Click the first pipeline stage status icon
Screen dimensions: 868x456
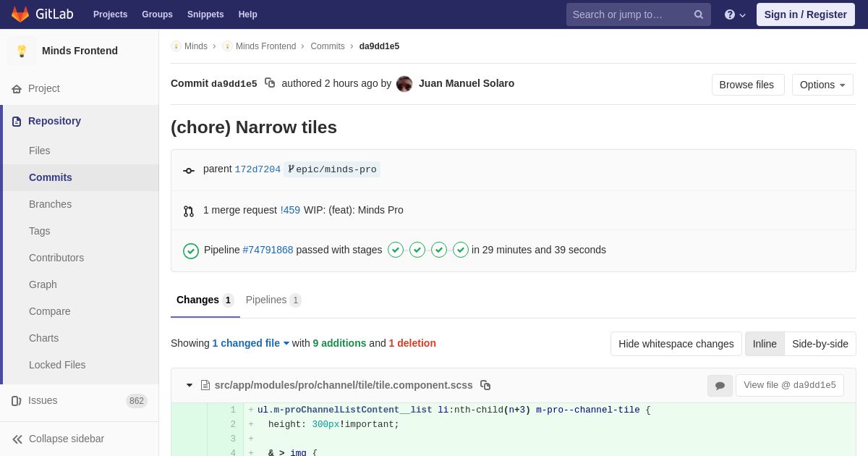(396, 250)
